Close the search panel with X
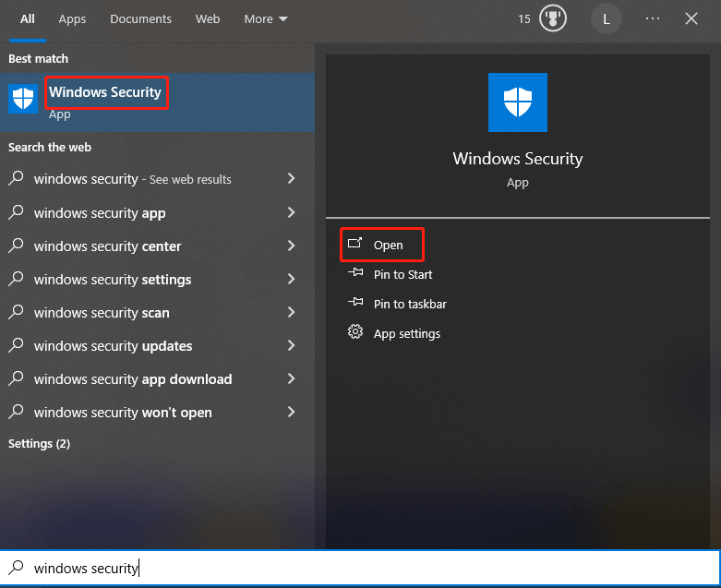Viewport: 721px width, 588px height. [x=691, y=18]
